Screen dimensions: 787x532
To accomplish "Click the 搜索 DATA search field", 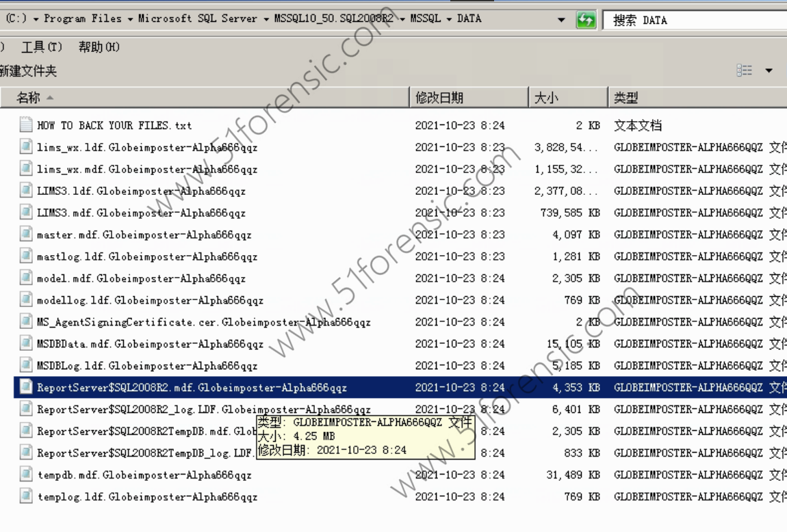I will [691, 20].
